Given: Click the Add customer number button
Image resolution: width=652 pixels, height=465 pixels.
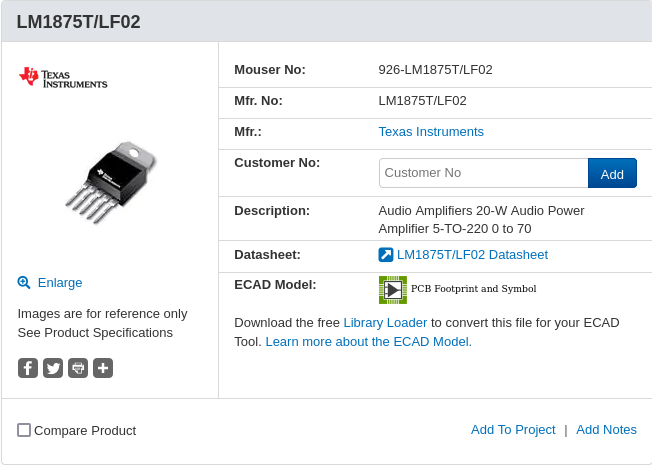Looking at the screenshot, I should (x=612, y=173).
